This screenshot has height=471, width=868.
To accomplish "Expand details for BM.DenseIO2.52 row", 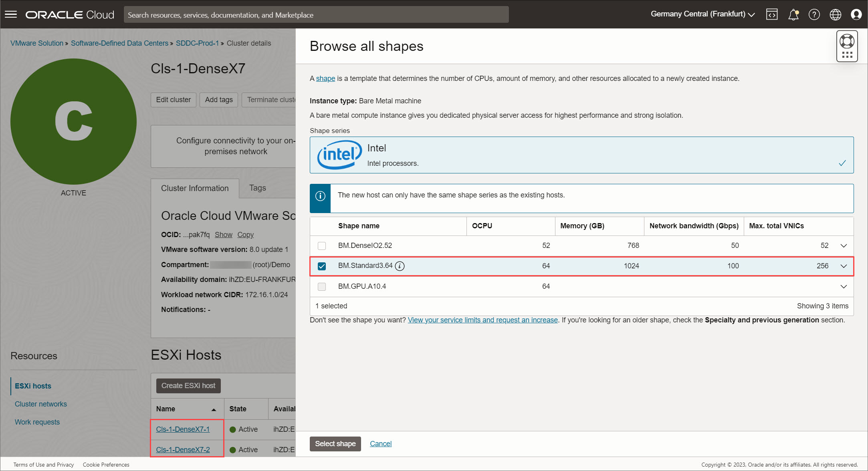I will tap(844, 246).
